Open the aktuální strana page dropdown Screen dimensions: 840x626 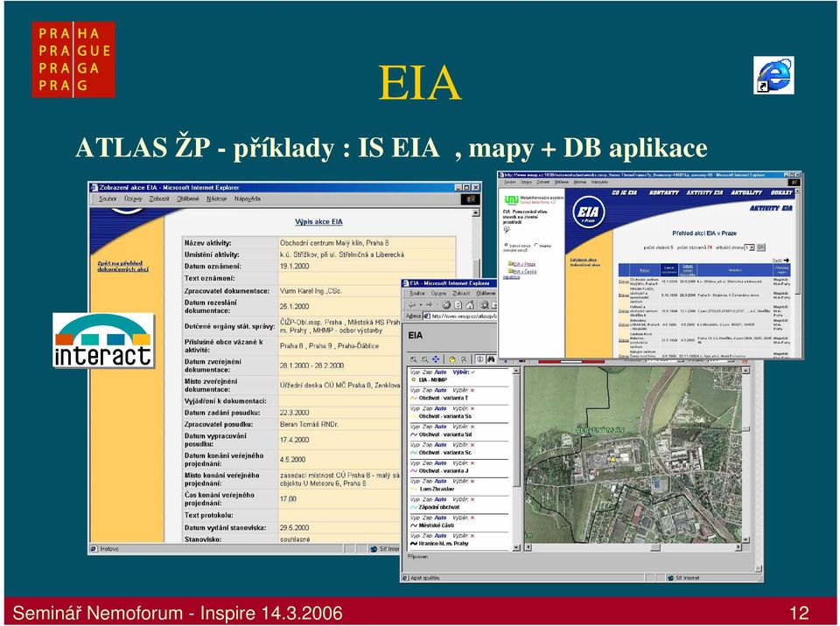(x=750, y=247)
